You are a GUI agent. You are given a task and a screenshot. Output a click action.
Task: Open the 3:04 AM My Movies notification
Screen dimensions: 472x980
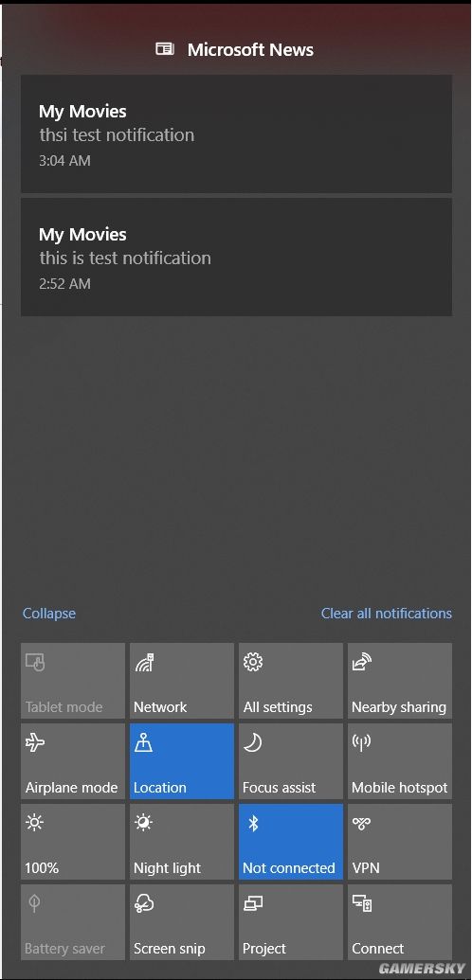(x=236, y=134)
